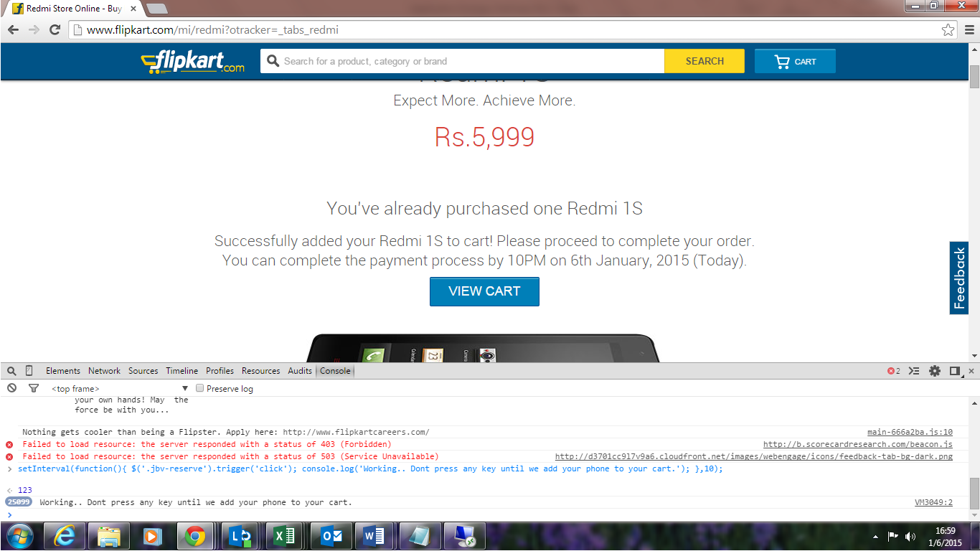Click the console vertical scrollbar thumb
The image size is (980, 551).
pyautogui.click(x=974, y=494)
